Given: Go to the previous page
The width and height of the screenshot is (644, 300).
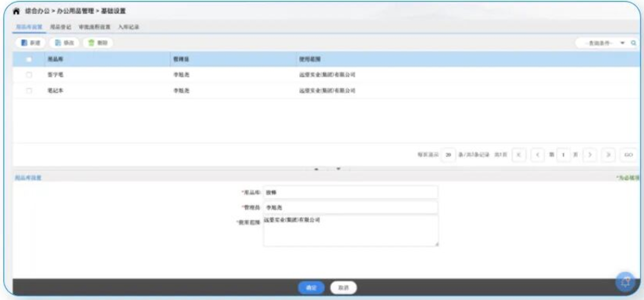Looking at the screenshot, I should (x=537, y=155).
